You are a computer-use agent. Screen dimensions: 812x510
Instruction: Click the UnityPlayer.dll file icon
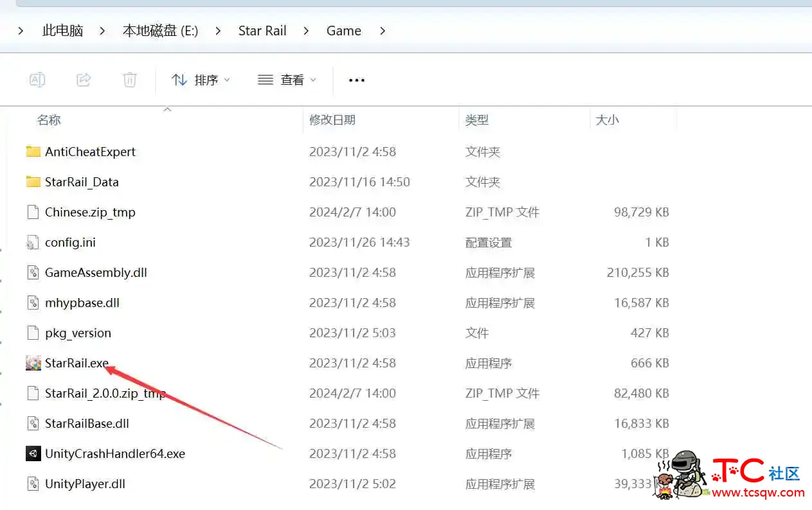pyautogui.click(x=33, y=484)
